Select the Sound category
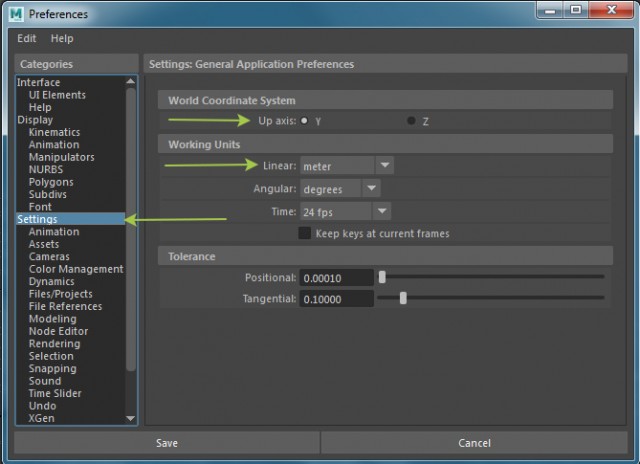The height and width of the screenshot is (464, 640). pos(45,381)
